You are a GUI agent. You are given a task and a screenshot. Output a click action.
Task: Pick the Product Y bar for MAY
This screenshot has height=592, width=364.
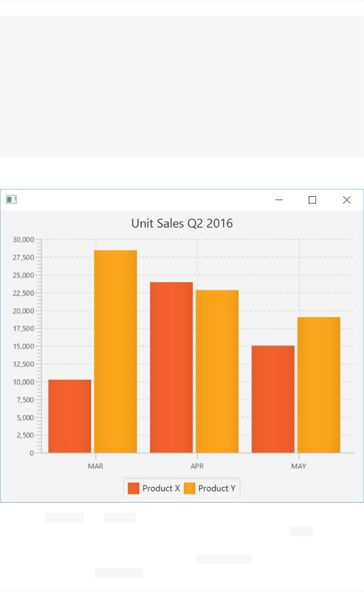(318, 384)
